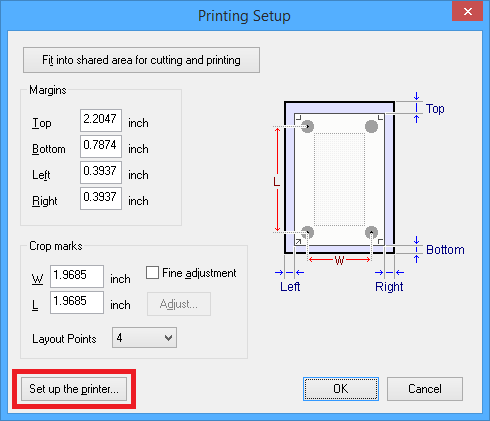
Task: Close the Printing Setup window
Action: click(x=467, y=11)
